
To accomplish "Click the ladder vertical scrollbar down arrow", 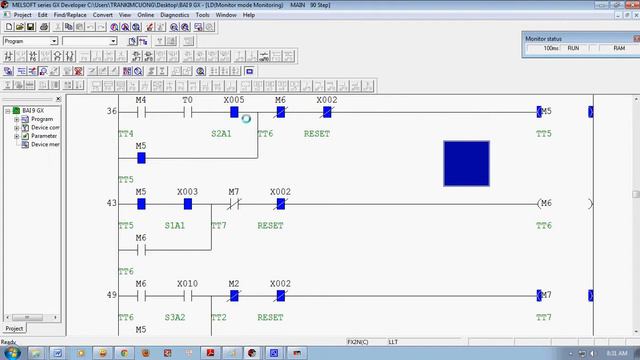I will click(636, 332).
